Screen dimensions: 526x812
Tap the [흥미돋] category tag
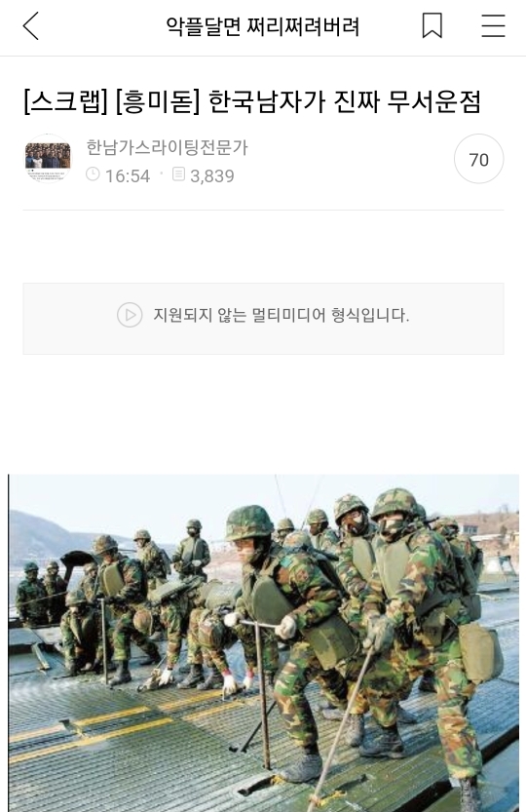click(x=158, y=101)
